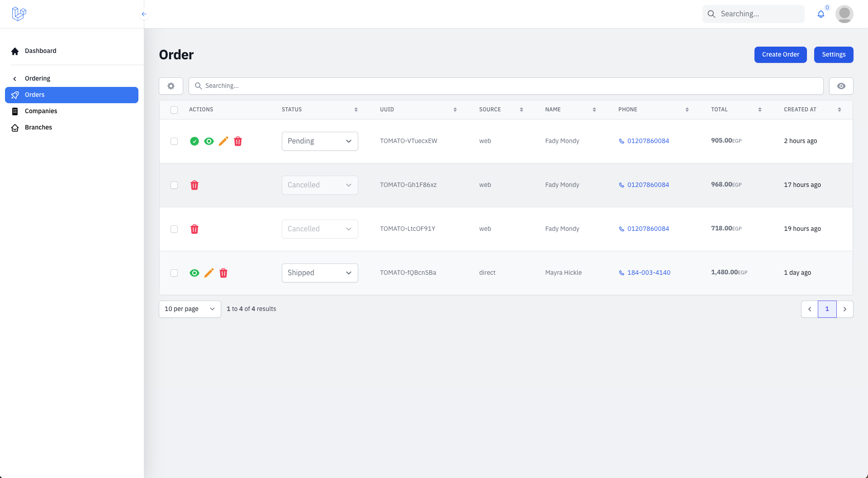Open Companies in the sidebar
The height and width of the screenshot is (478, 868).
click(x=71, y=111)
